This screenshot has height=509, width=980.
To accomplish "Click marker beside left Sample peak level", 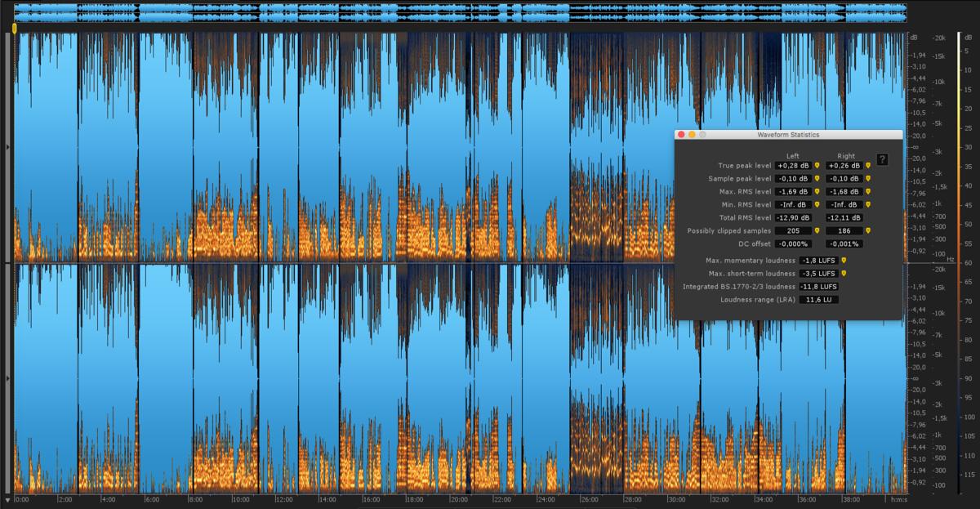I will click(817, 179).
